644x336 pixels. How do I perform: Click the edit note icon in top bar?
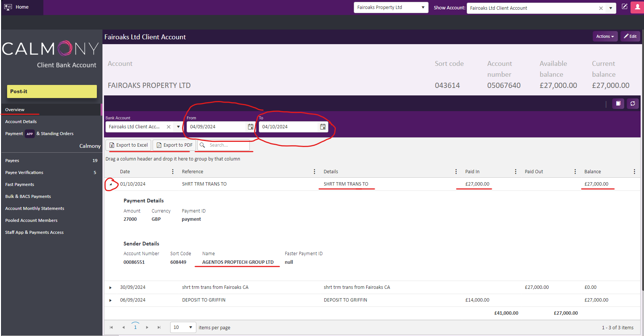(x=624, y=7)
